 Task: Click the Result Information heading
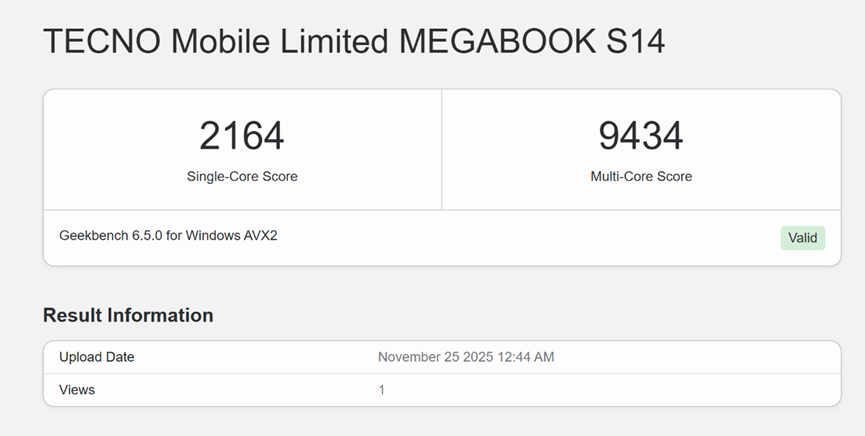coord(128,315)
